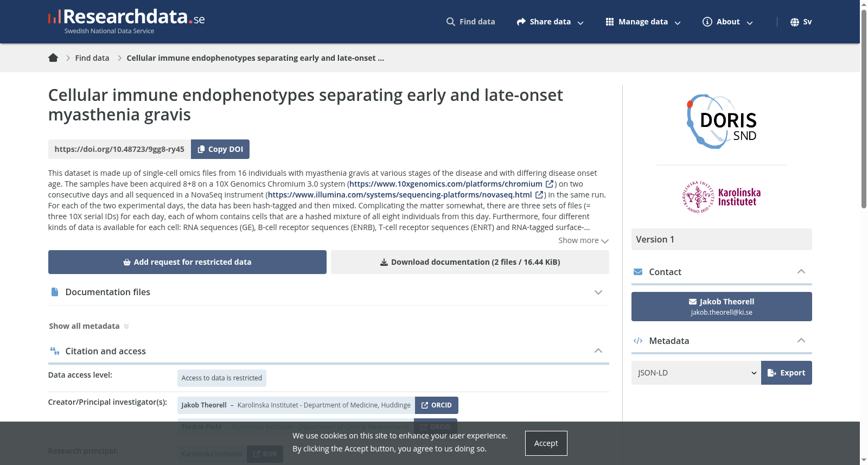Collapse the Citation and access section
Screen dimensions: 868x465
329,351
